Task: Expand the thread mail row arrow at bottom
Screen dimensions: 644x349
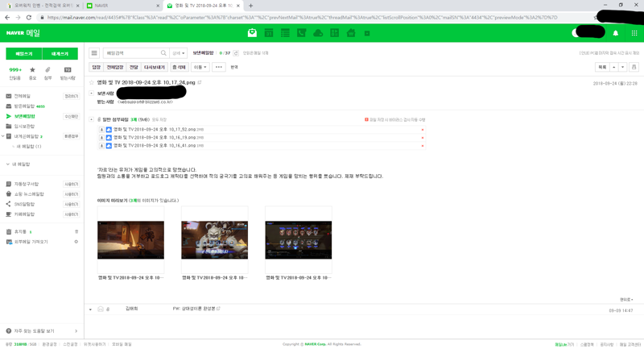Action: [x=90, y=310]
